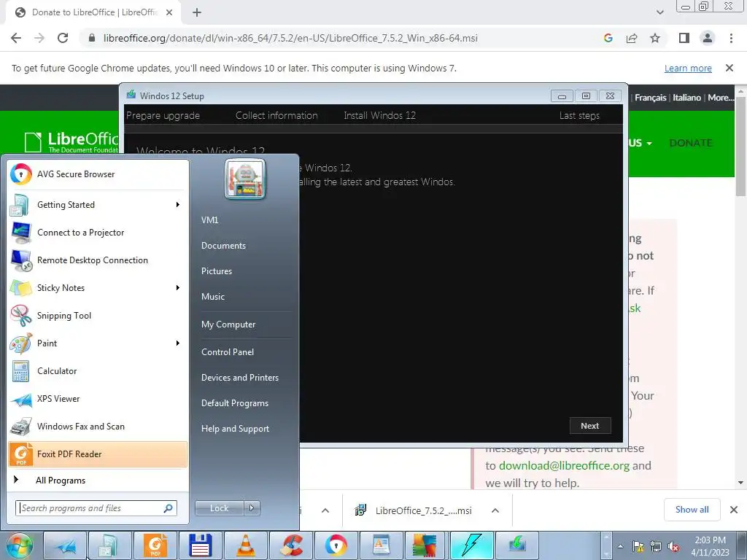Expand Sticky Notes jump list arrow

click(x=177, y=287)
